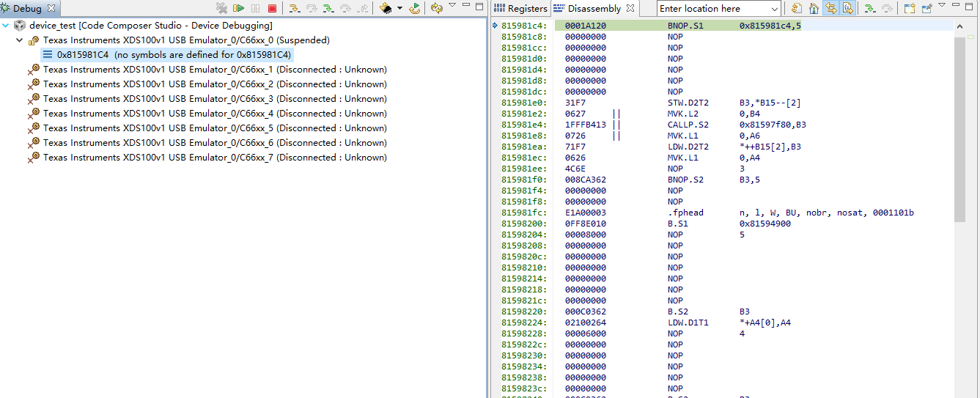Click the Connect Target icon in Debug toolbar
The image size is (980, 398).
tap(222, 9)
